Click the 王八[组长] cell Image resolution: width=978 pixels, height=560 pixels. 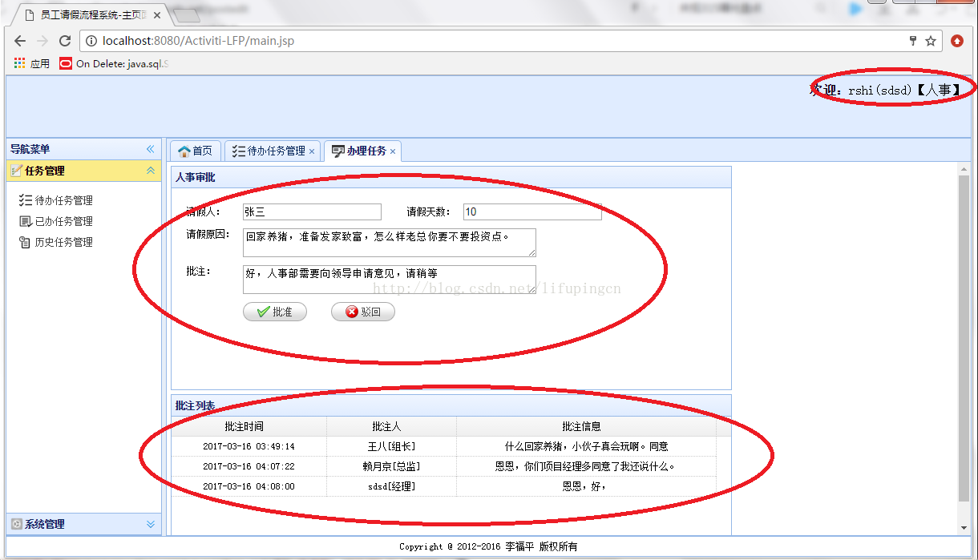tap(391, 446)
